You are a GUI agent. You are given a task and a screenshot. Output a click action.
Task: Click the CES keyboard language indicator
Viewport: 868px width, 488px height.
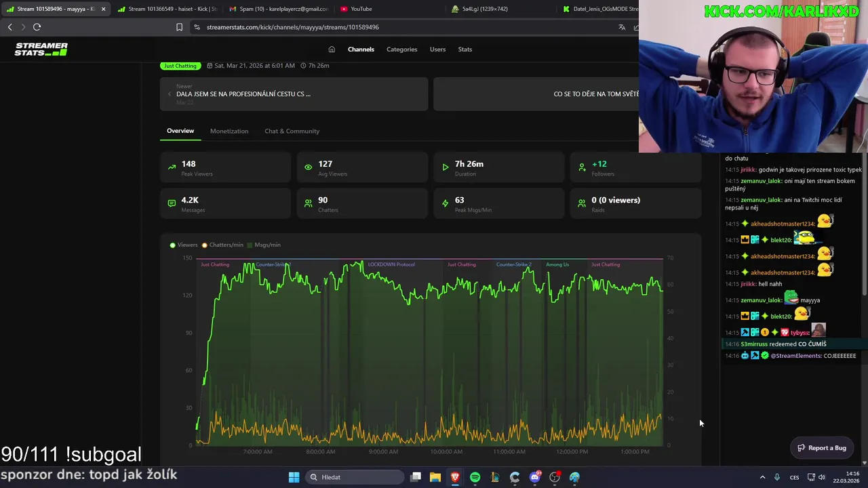point(794,477)
